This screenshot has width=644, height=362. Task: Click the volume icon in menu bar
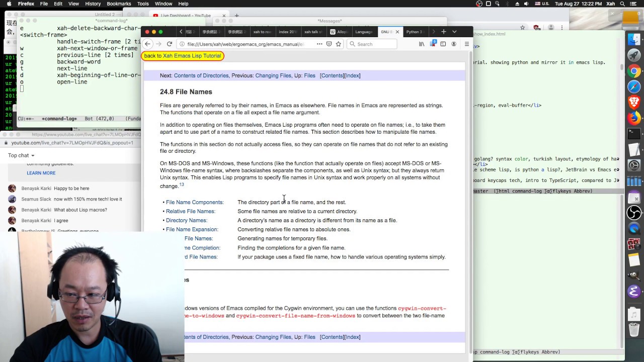pyautogui.click(x=526, y=4)
